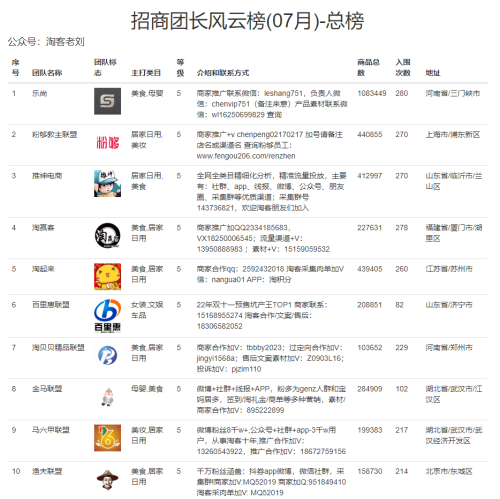Click the 主打类目 column header
Screen dimensions: 500x499
click(x=146, y=73)
